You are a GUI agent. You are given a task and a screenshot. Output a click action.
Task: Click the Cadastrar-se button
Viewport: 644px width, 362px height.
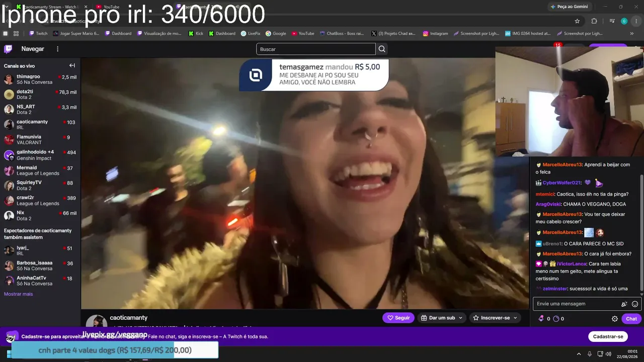coord(608,336)
